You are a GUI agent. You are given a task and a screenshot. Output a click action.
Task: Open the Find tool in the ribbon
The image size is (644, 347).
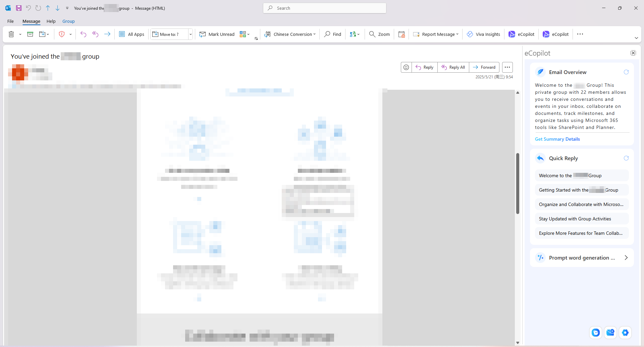[x=332, y=34]
